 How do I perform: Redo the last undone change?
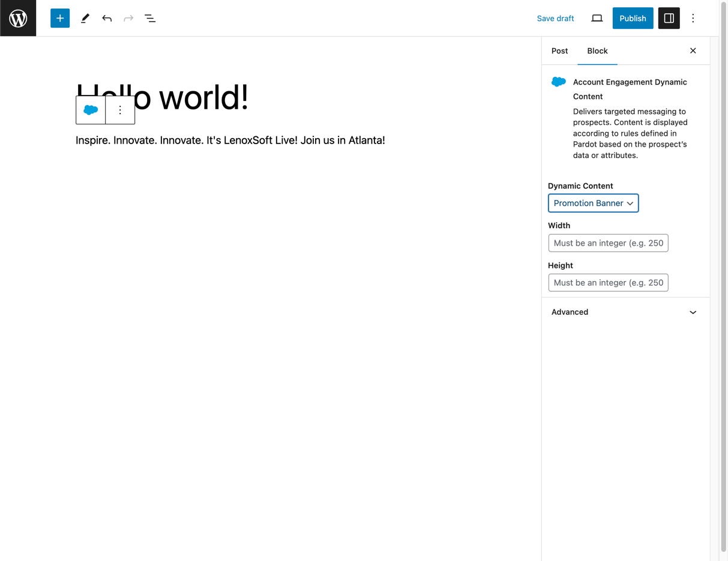click(128, 18)
